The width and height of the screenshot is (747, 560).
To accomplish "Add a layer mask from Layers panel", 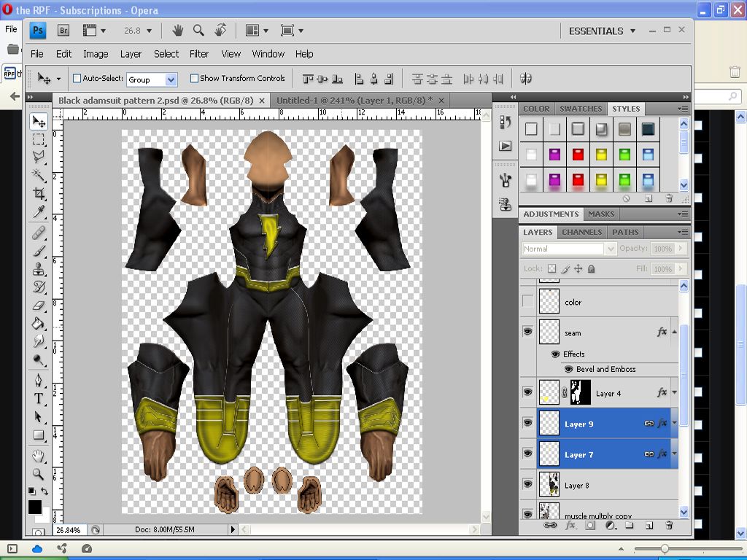I will pyautogui.click(x=590, y=525).
